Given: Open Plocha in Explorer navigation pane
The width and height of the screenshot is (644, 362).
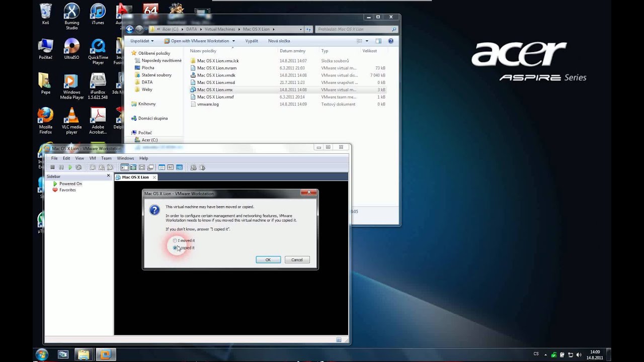Looking at the screenshot, I should pos(144,67).
